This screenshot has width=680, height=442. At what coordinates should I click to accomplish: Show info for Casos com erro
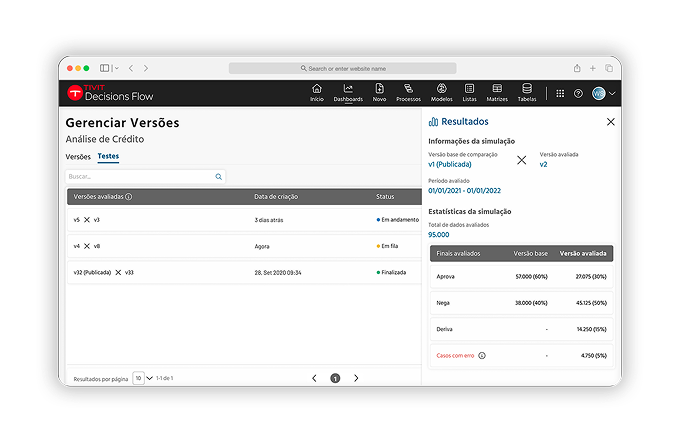pos(482,355)
